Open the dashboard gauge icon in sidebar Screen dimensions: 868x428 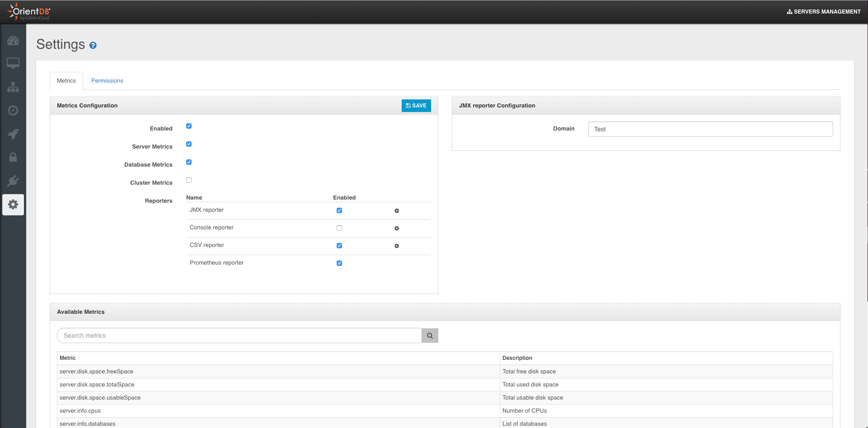pos(13,41)
